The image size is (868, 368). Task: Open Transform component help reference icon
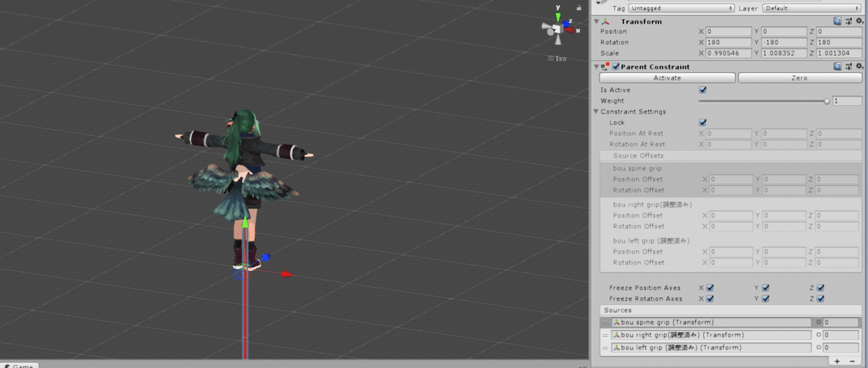click(x=837, y=22)
